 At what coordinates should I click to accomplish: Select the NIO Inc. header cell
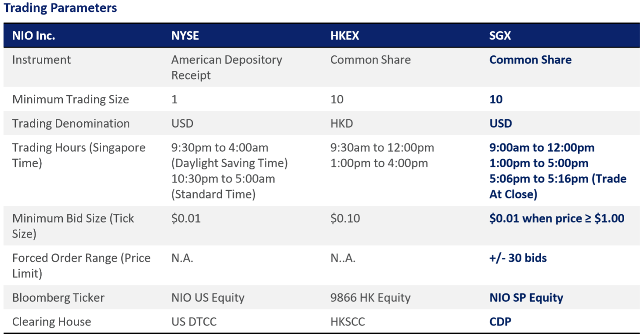point(33,36)
